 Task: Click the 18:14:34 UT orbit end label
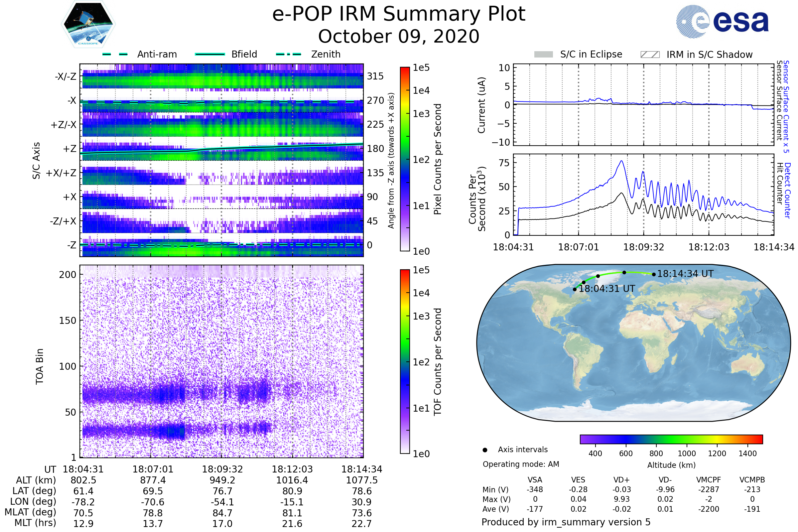[685, 274]
